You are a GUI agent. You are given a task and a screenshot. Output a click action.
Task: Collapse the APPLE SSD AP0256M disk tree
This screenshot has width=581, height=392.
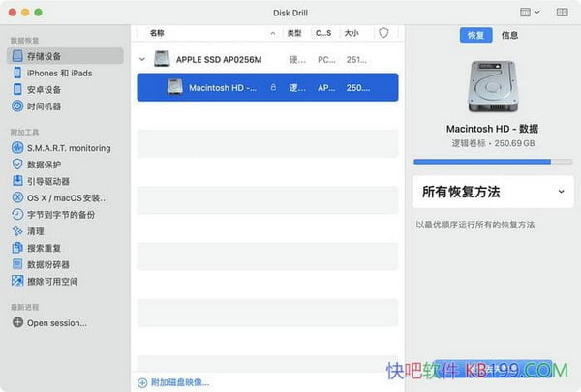(142, 59)
